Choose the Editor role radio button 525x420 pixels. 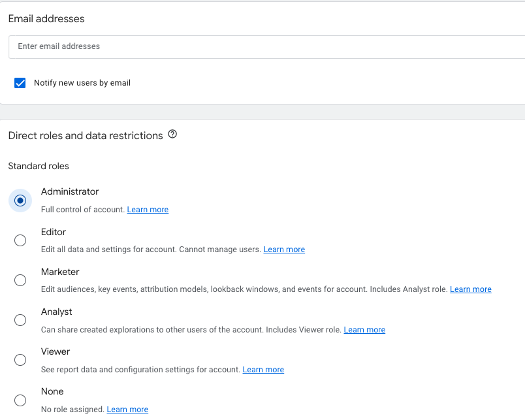tap(20, 240)
